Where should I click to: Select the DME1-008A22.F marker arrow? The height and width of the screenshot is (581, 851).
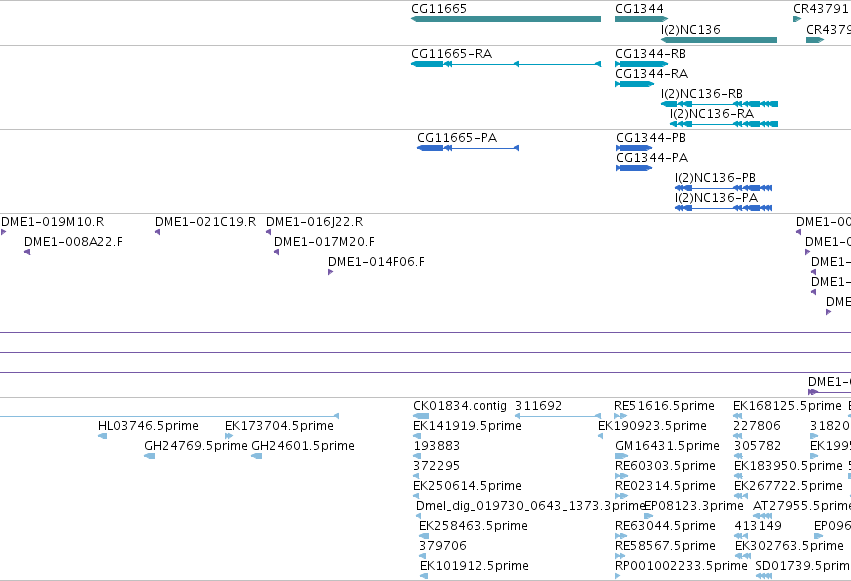27,252
